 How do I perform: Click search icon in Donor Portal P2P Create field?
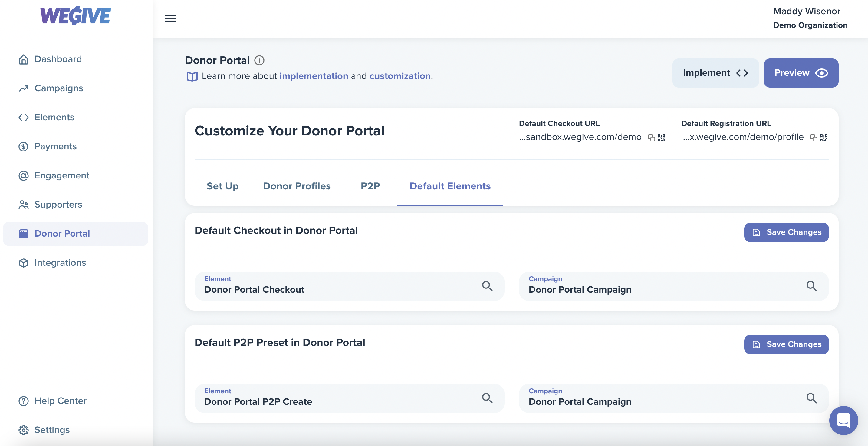coord(487,398)
